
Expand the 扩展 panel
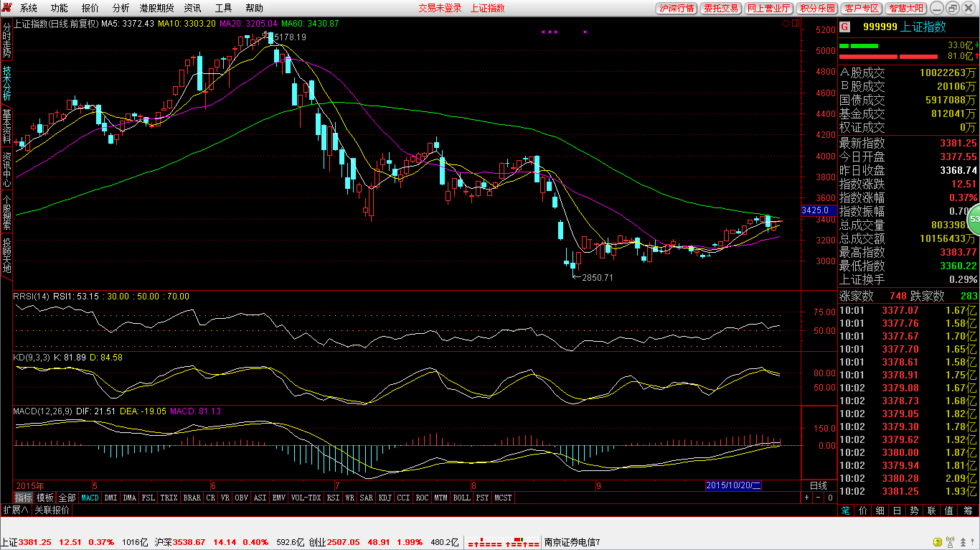pyautogui.click(x=15, y=511)
